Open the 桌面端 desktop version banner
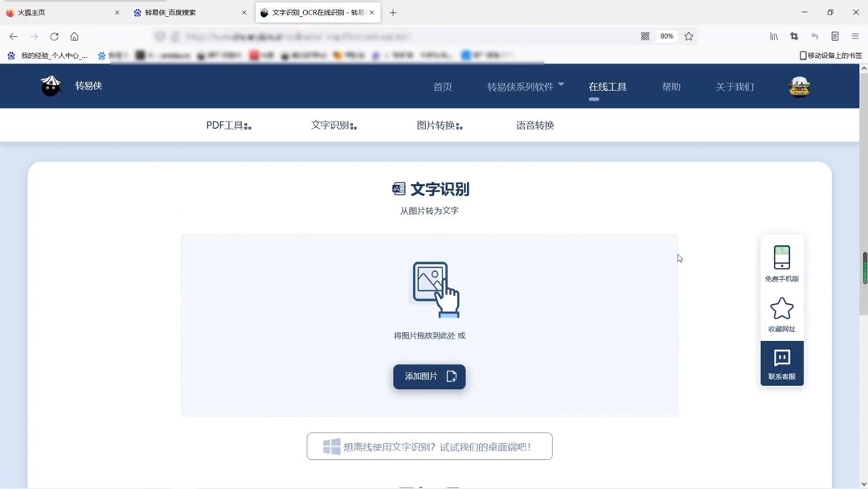Viewport: 868px width, 489px height. tap(429, 446)
